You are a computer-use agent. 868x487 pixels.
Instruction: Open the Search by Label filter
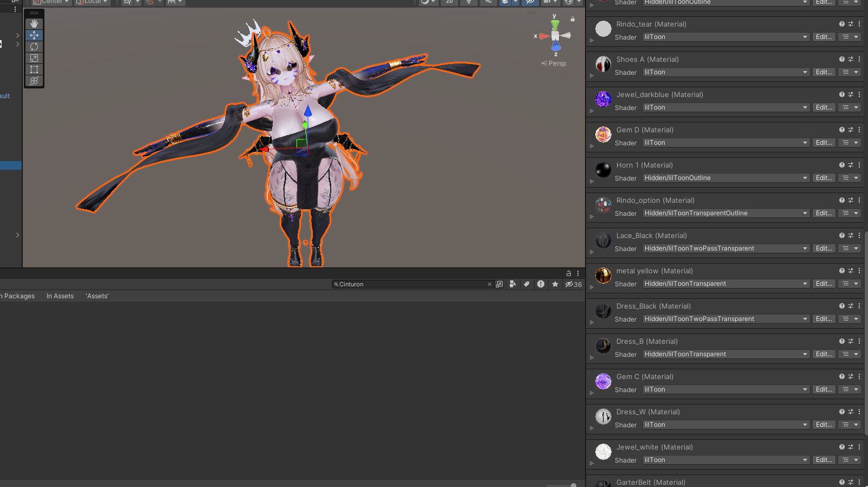(x=526, y=284)
